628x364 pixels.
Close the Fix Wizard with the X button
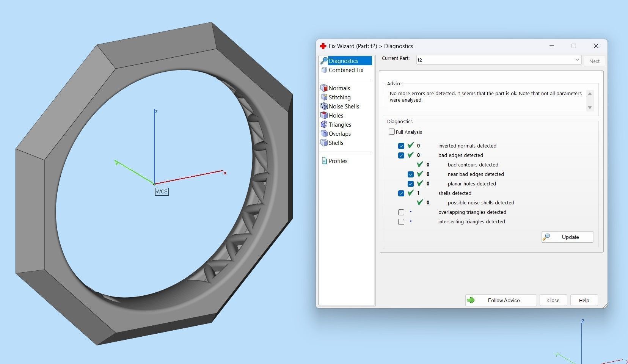coord(596,46)
